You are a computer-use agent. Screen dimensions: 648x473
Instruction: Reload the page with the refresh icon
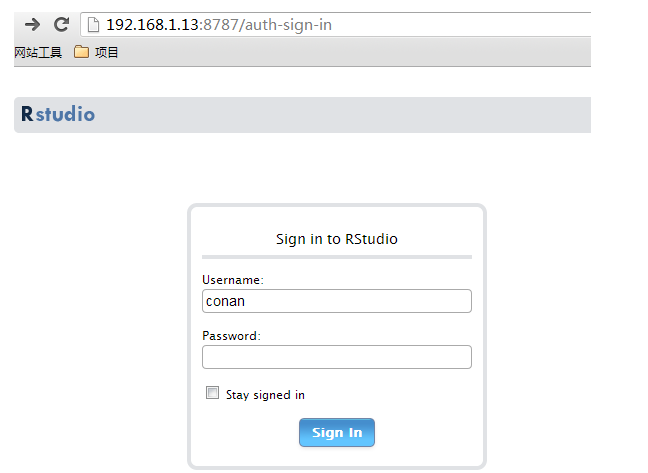point(62,25)
